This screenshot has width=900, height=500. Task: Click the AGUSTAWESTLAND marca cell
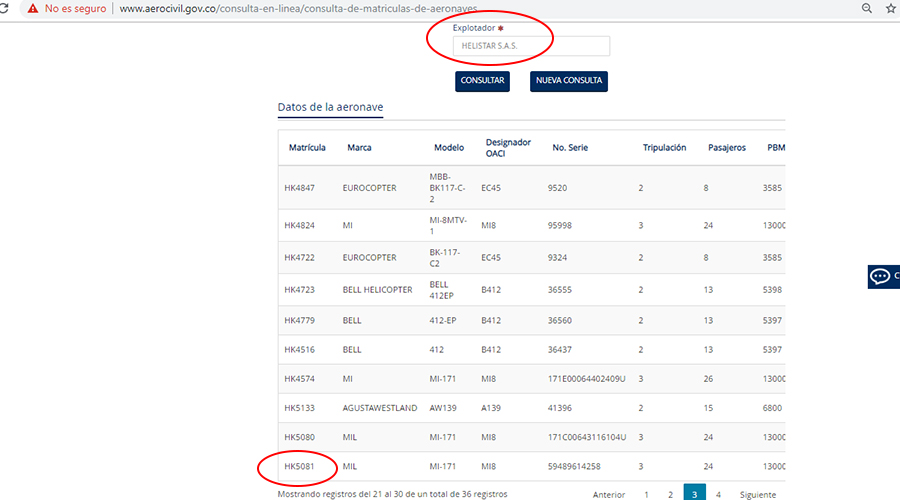click(x=380, y=408)
